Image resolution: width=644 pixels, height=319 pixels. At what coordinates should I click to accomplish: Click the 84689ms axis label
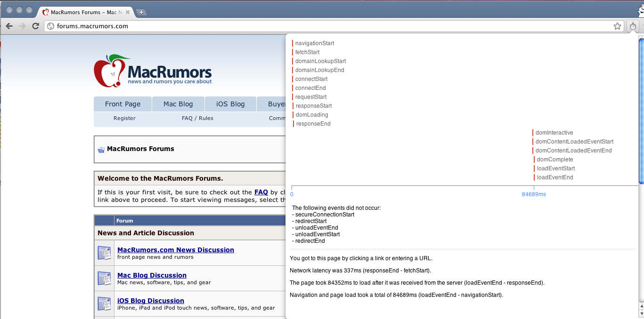(x=534, y=194)
